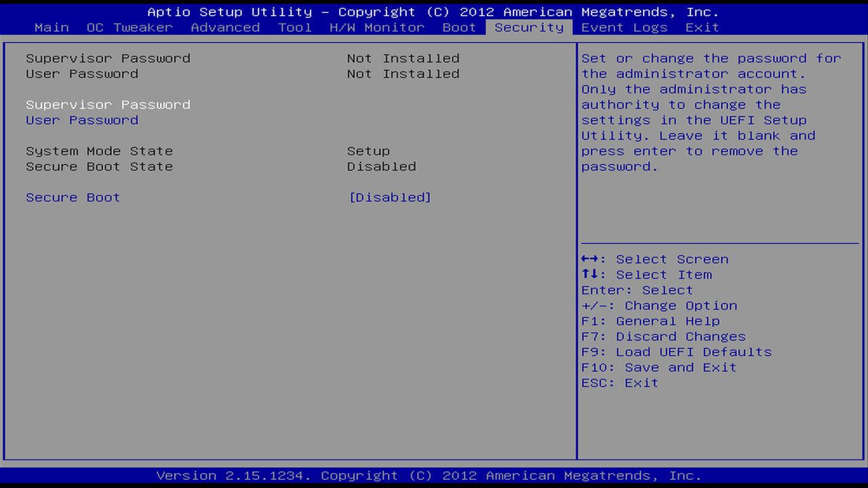Viewport: 868px width, 488px height.
Task: Open the Tool tab
Action: click(x=295, y=28)
